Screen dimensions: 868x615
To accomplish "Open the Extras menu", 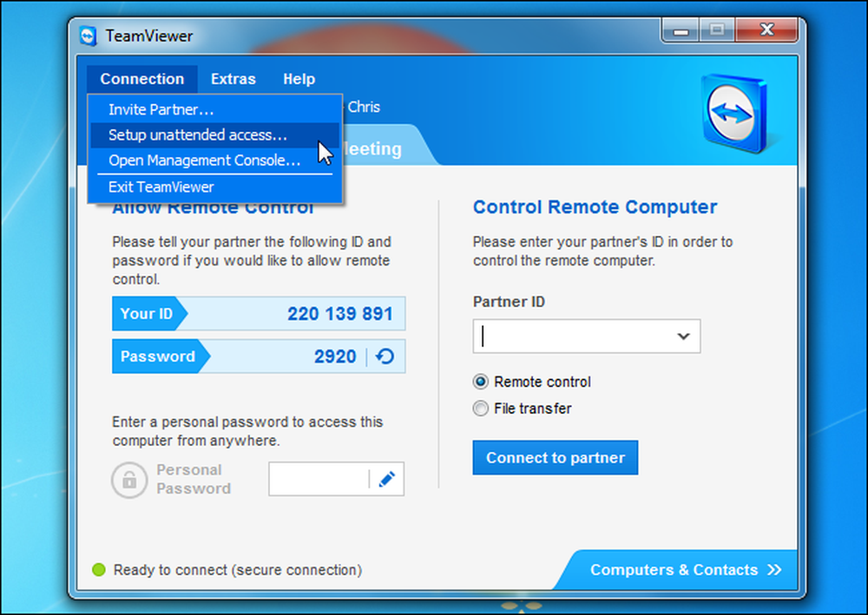I will pyautogui.click(x=233, y=79).
